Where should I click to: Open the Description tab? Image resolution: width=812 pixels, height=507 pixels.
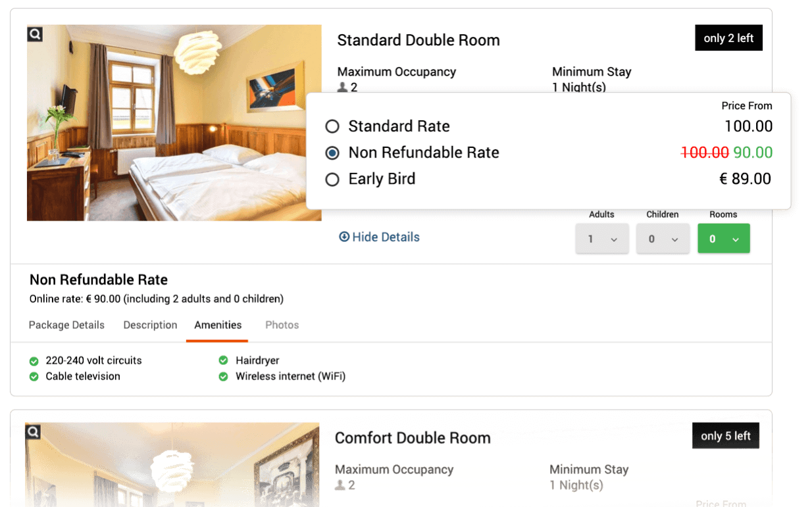pos(150,325)
